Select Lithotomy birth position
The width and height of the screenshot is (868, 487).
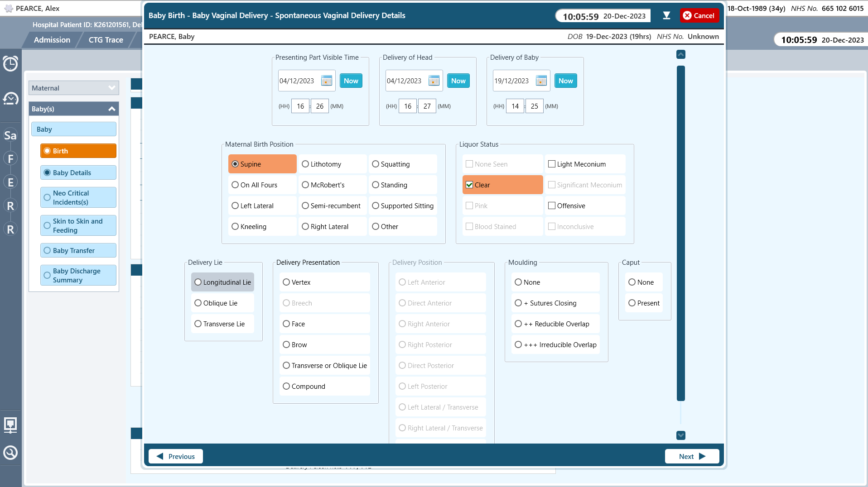333,164
